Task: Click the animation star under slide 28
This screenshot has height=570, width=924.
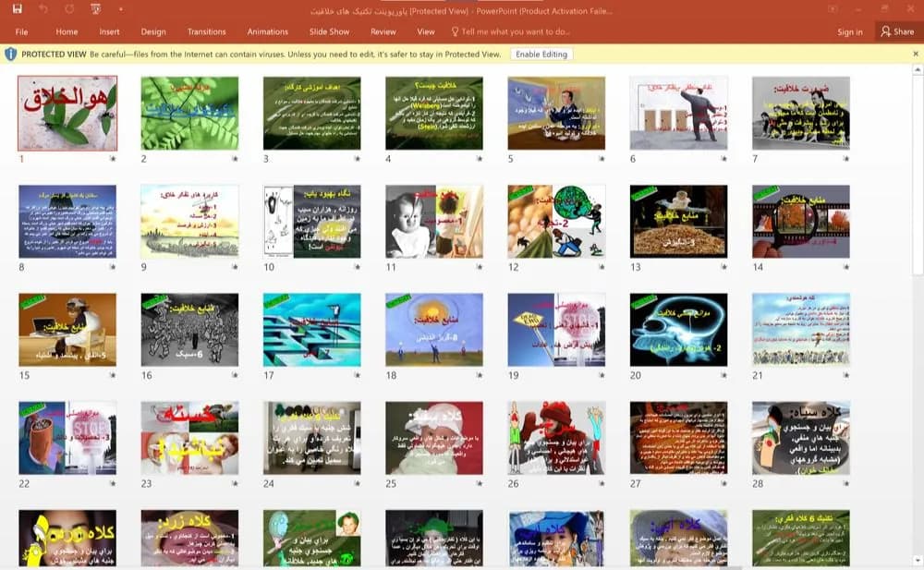Action: [845, 483]
